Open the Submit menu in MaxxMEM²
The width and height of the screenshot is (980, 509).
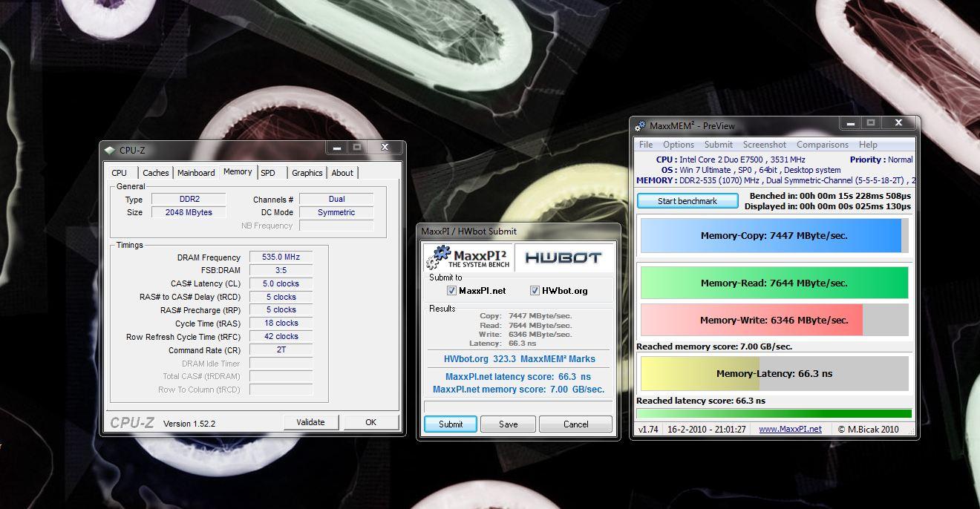tap(719, 145)
